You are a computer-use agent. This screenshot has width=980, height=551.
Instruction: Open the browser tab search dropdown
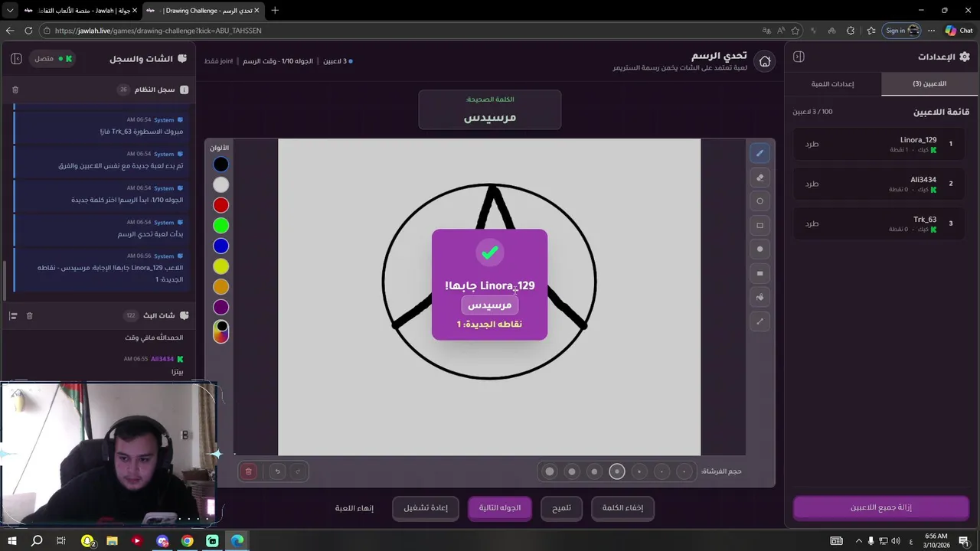pos(10,10)
